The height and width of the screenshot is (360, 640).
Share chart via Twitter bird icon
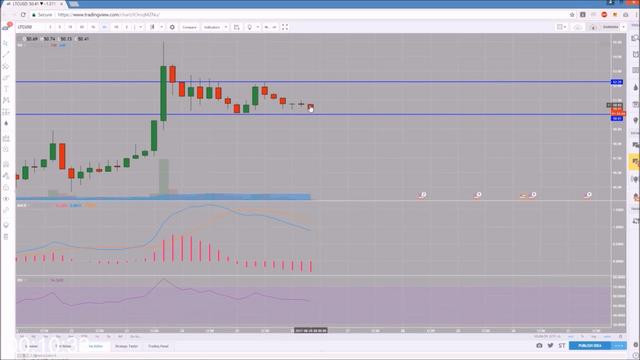tap(550, 345)
